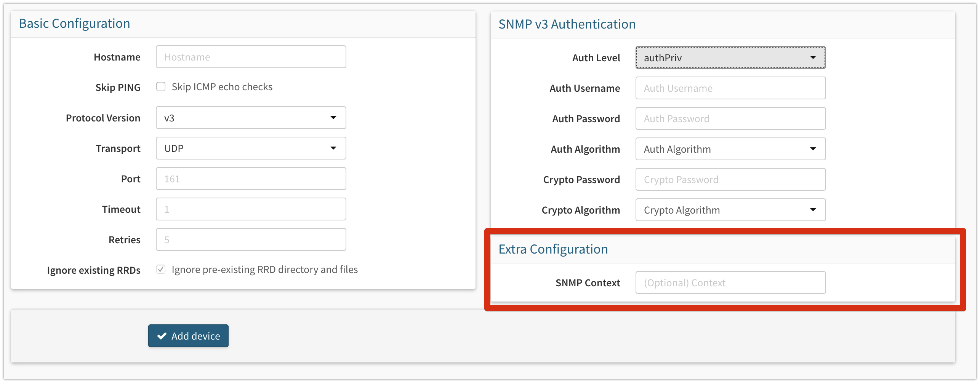Click into the Port field
This screenshot has height=383, width=980.
(251, 179)
